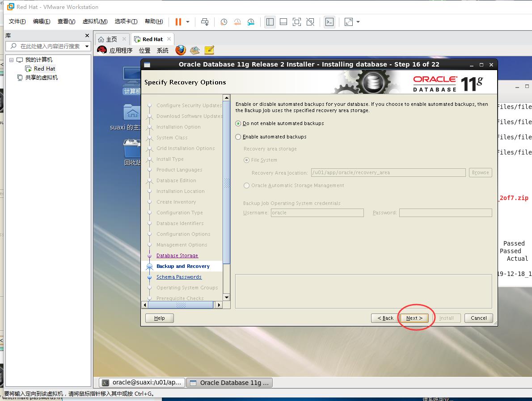This screenshot has height=401, width=532.
Task: Go back with the Back button
Action: coord(385,318)
